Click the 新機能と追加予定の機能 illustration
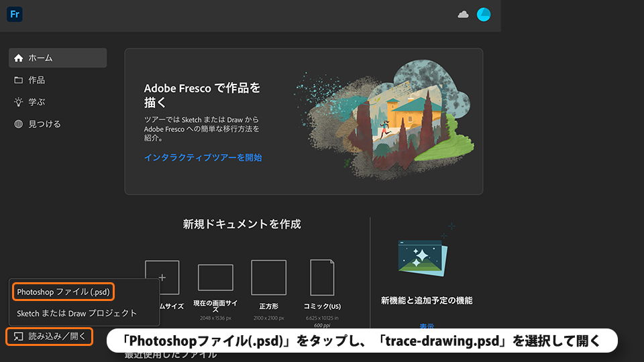 pyautogui.click(x=423, y=258)
